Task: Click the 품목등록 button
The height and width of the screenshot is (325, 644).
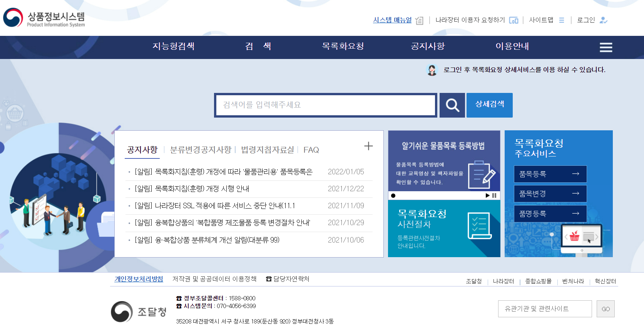Action: pyautogui.click(x=550, y=174)
